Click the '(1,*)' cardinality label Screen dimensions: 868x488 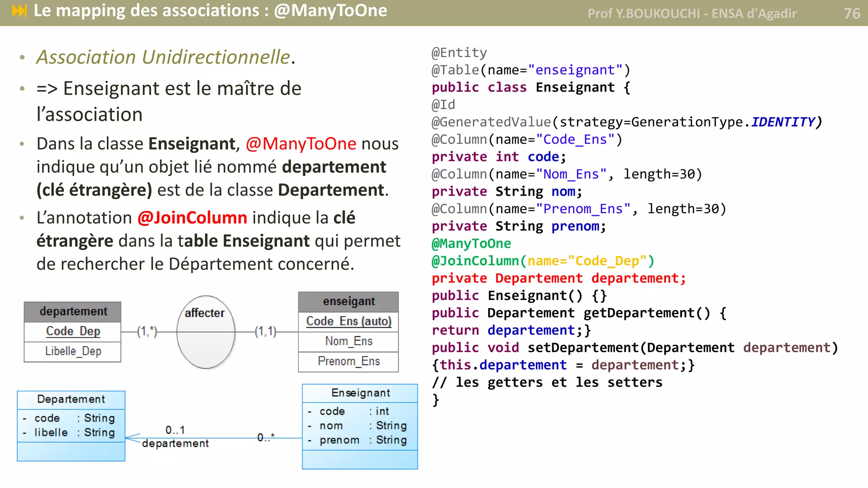coord(147,331)
